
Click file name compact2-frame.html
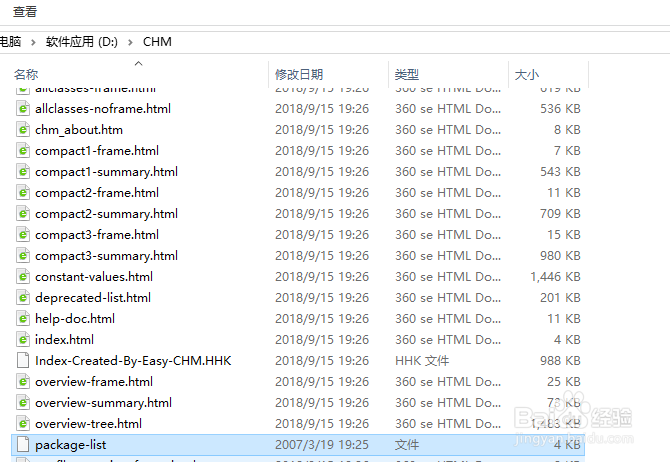pos(97,192)
